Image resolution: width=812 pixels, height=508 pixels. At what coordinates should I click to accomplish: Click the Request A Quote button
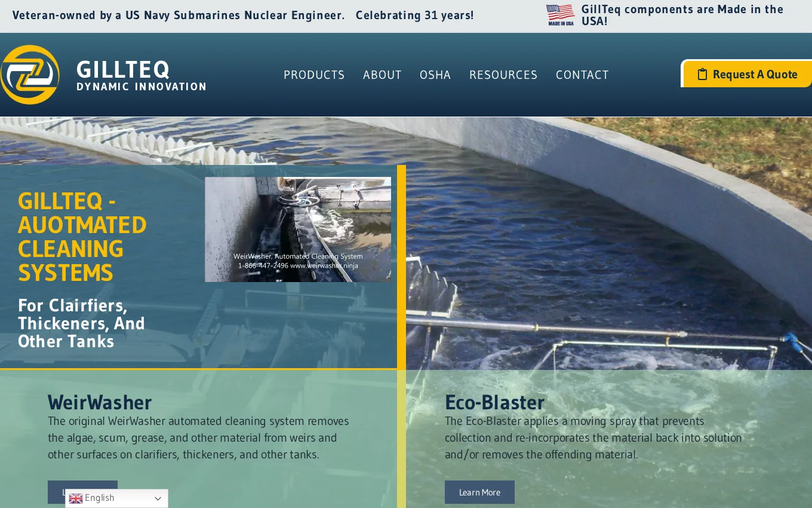747,74
